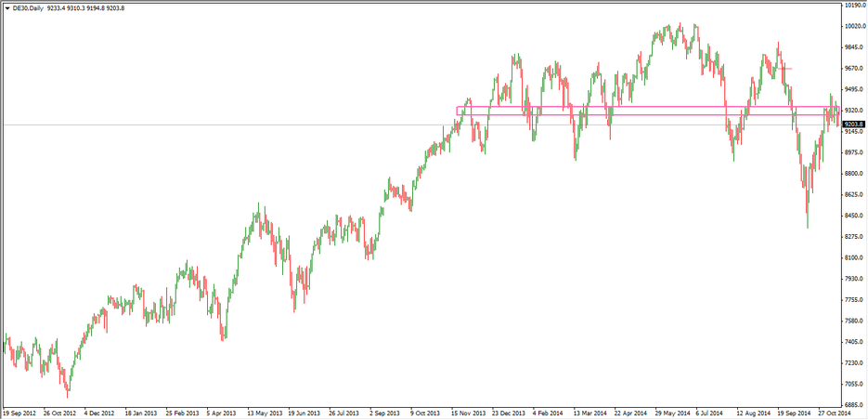Click the current price label 9203.8
868x420 pixels.
(x=854, y=125)
